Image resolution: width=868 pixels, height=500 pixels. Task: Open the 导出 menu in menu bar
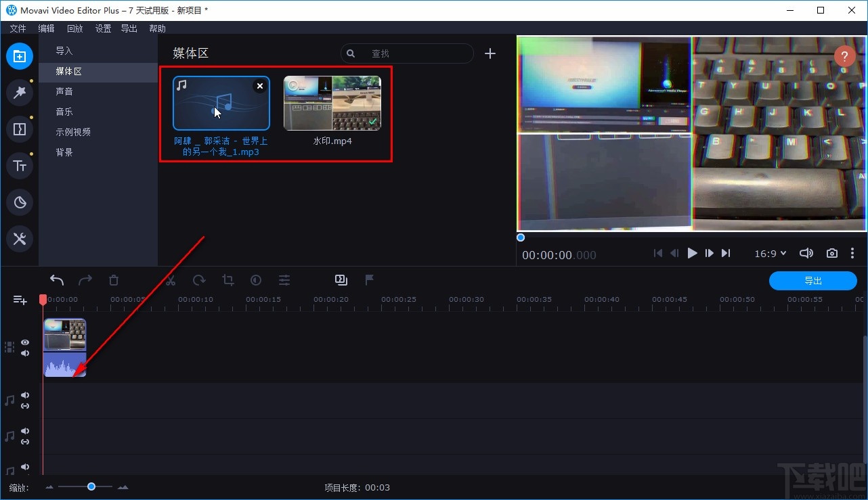[x=129, y=28]
